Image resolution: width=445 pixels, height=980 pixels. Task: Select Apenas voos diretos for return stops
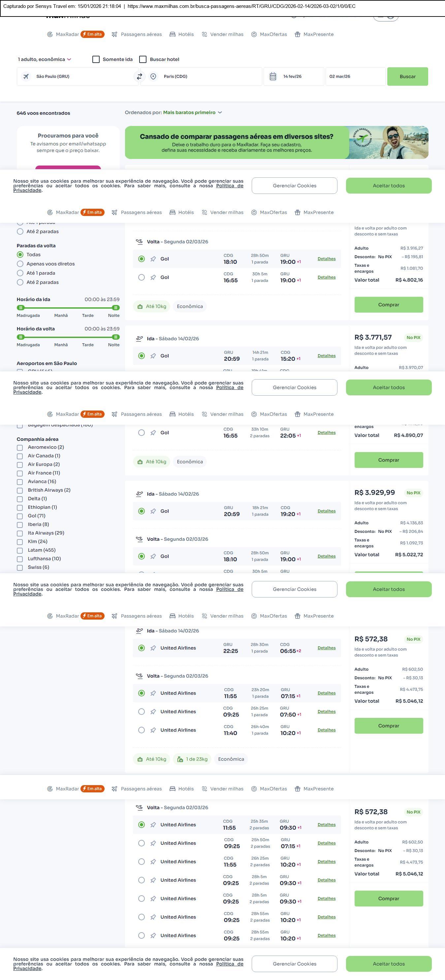(x=20, y=264)
